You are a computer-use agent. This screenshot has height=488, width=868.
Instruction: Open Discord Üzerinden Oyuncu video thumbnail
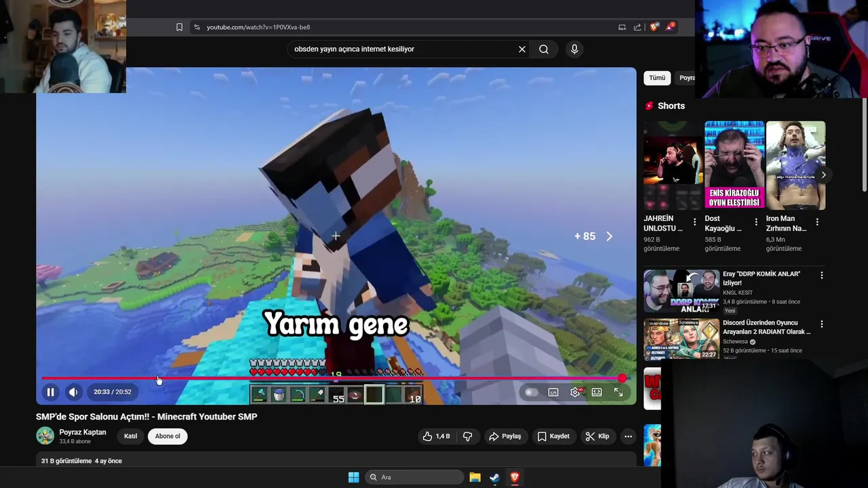coord(682,340)
